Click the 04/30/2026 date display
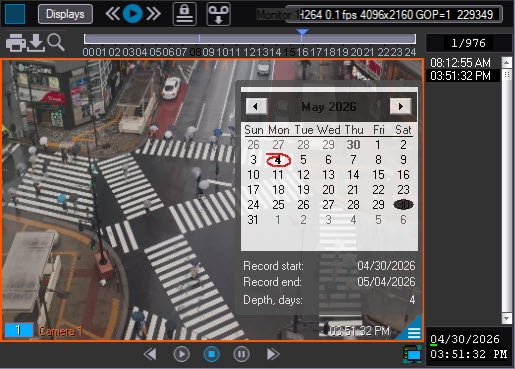 (465, 339)
